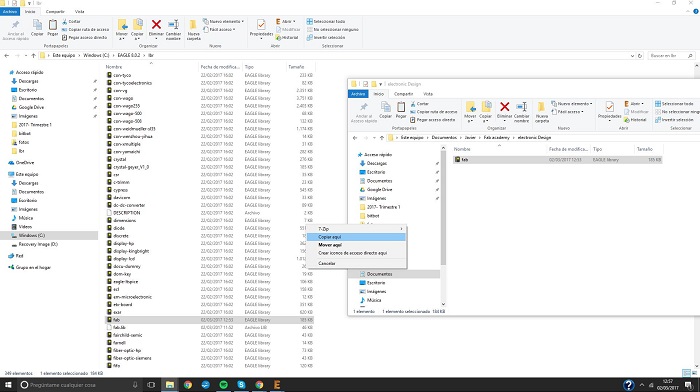Open Compartir tab in lbr window
Viewport: 700px width, 392px height.
(x=55, y=12)
